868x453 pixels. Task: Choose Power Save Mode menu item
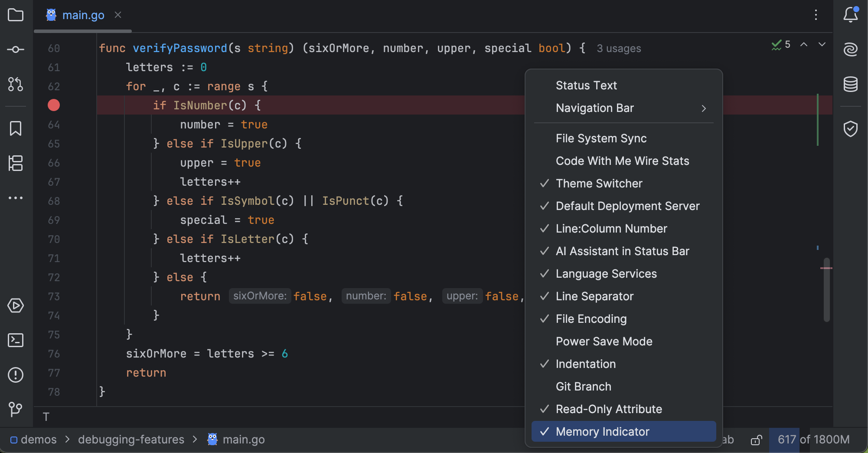click(604, 341)
